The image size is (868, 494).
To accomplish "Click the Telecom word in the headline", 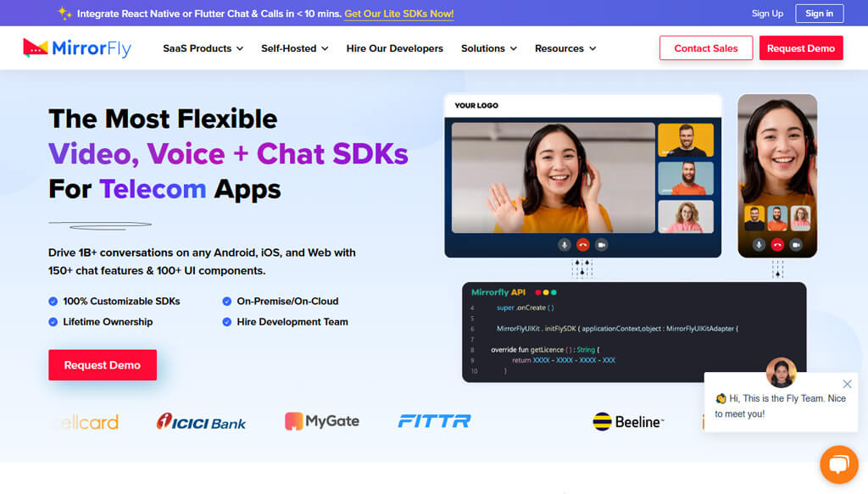I will tap(153, 189).
